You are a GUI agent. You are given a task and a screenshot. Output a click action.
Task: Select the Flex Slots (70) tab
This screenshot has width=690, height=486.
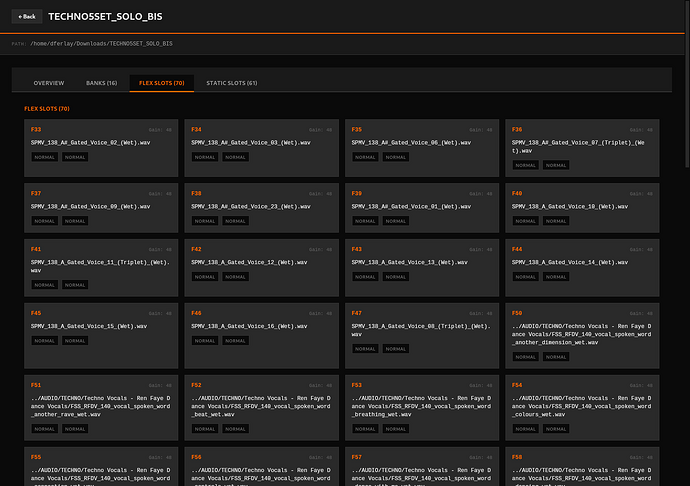click(x=160, y=83)
